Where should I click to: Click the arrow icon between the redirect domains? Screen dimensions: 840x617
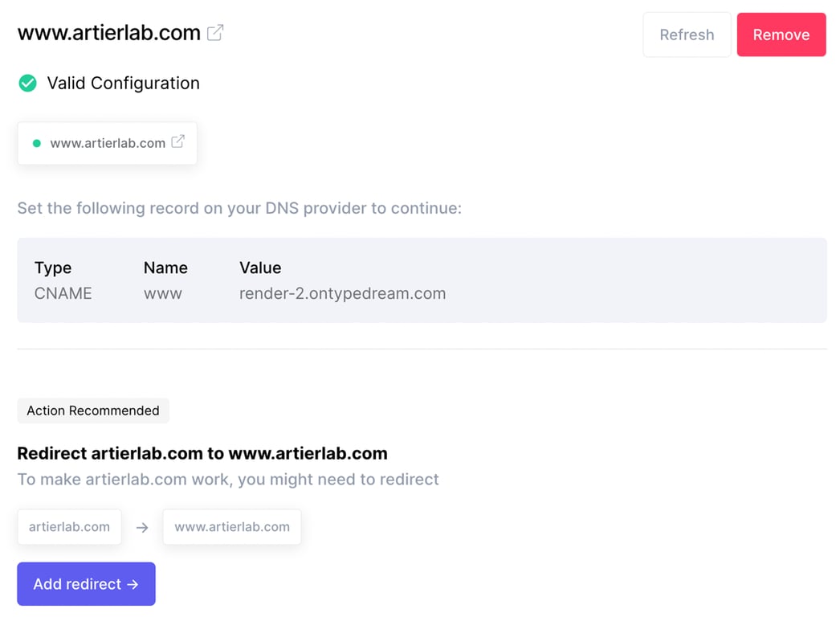point(142,528)
